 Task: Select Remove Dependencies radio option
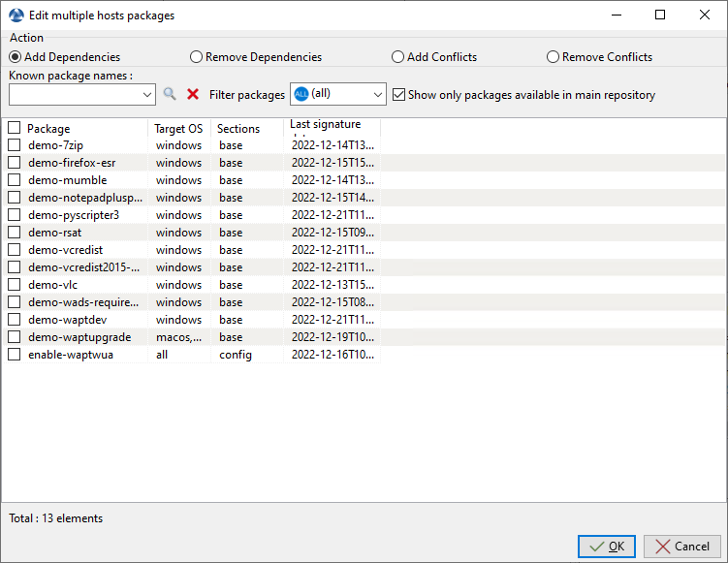[197, 57]
